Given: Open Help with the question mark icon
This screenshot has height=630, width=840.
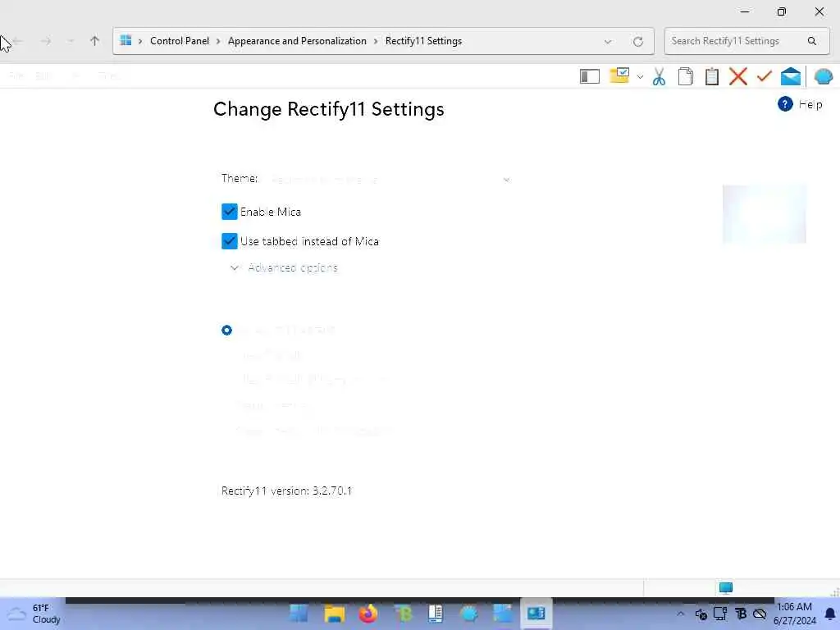Looking at the screenshot, I should [785, 104].
